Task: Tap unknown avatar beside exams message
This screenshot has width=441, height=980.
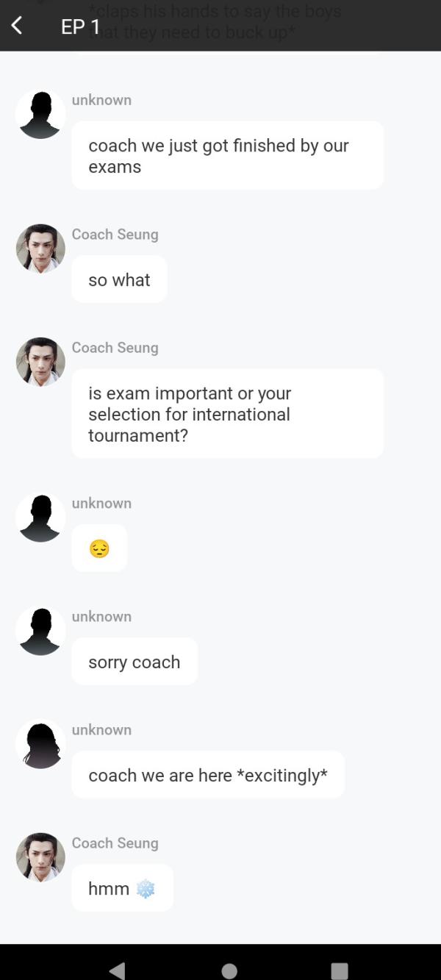Action: click(40, 115)
